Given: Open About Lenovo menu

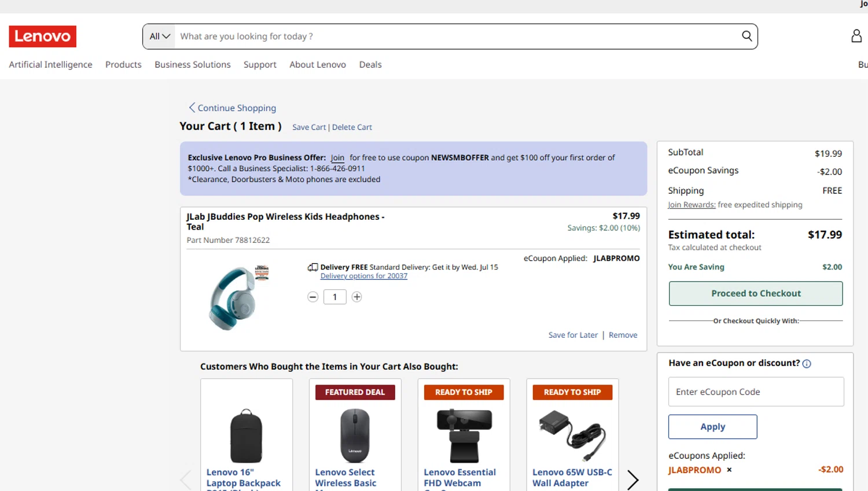Looking at the screenshot, I should click(318, 64).
